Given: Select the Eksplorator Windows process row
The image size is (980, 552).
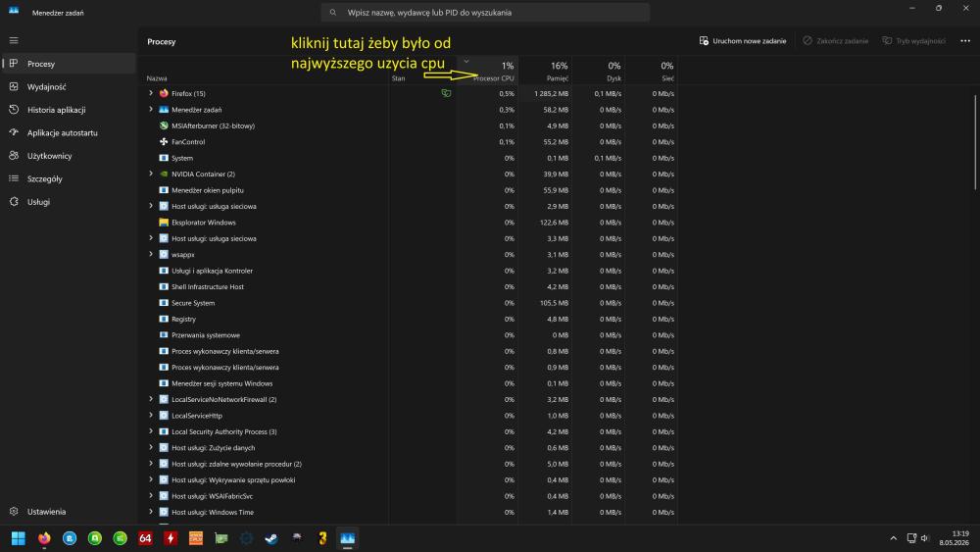Looking at the screenshot, I should tap(408, 223).
